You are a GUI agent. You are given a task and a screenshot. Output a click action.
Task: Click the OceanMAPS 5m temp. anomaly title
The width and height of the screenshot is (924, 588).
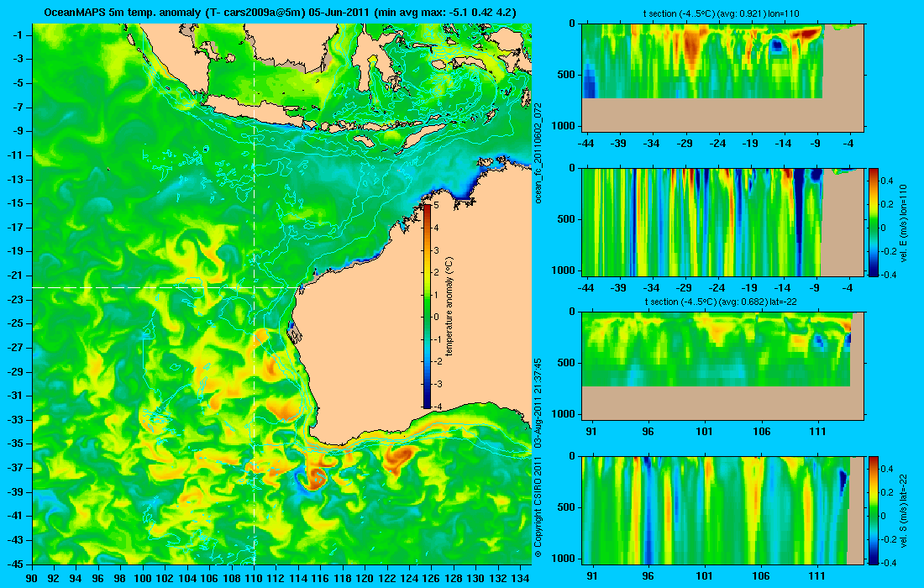[281, 12]
